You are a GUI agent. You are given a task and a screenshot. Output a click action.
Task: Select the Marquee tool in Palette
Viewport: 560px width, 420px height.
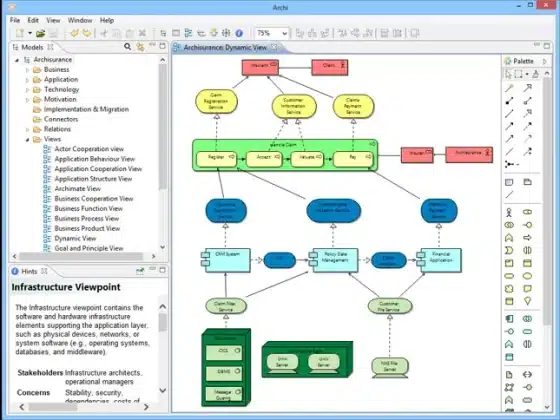[x=519, y=74]
